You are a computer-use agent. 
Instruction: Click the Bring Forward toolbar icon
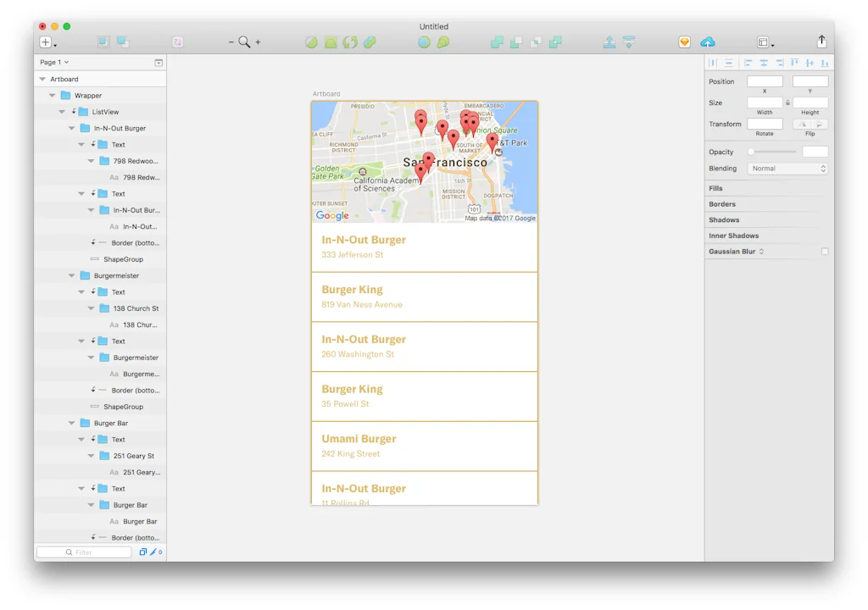(x=609, y=42)
